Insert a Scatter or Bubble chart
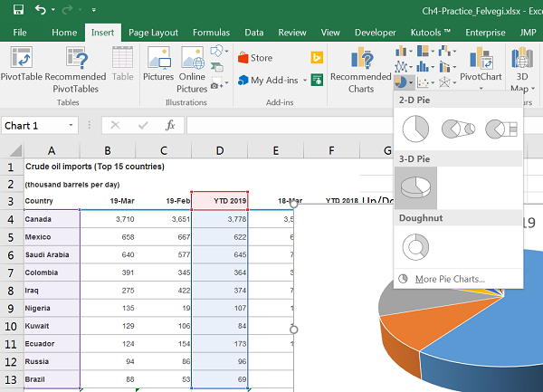 point(423,82)
